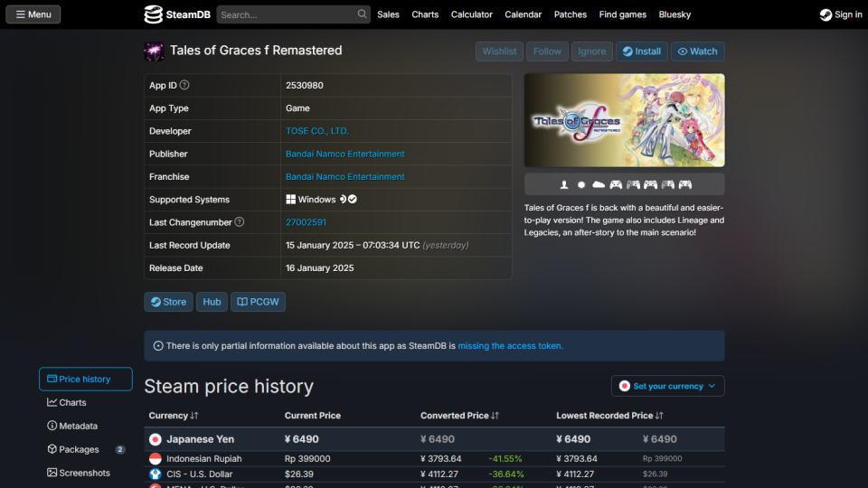Click the verified checkmark icon
The width and height of the screenshot is (868, 488).
tap(353, 199)
